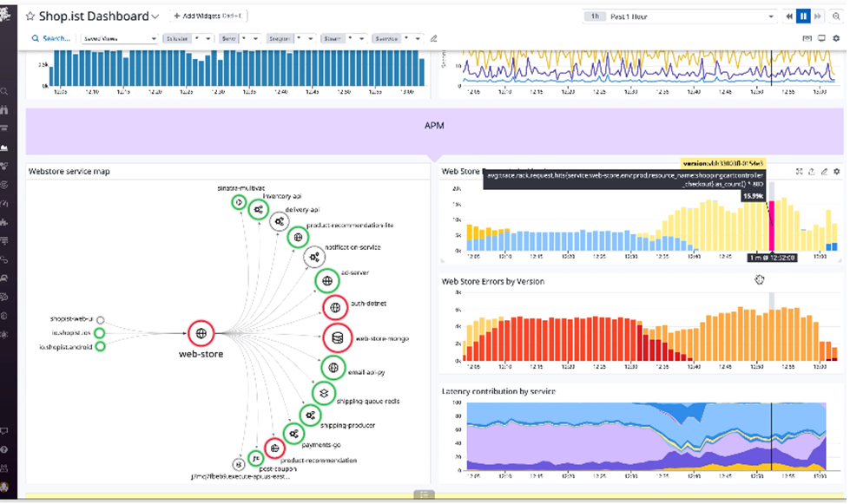Step the time range forward
The width and height of the screenshot is (850, 504).
pos(818,16)
